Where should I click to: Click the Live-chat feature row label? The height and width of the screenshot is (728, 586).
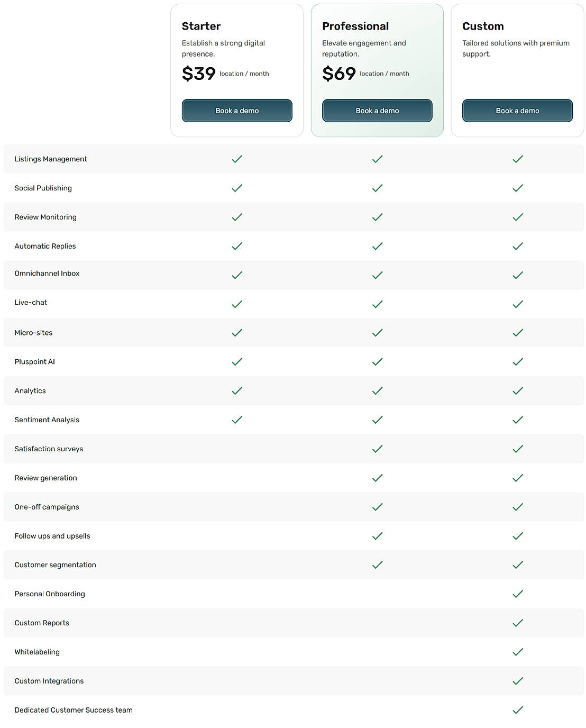coord(31,303)
